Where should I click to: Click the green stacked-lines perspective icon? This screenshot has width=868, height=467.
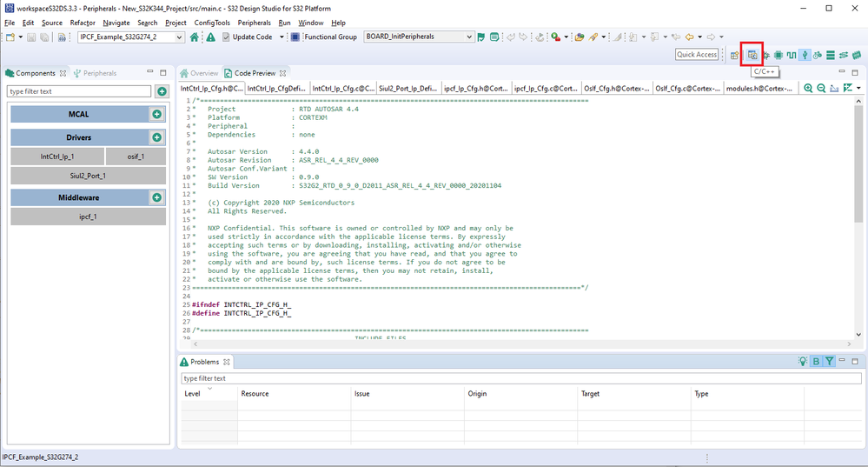coord(831,55)
